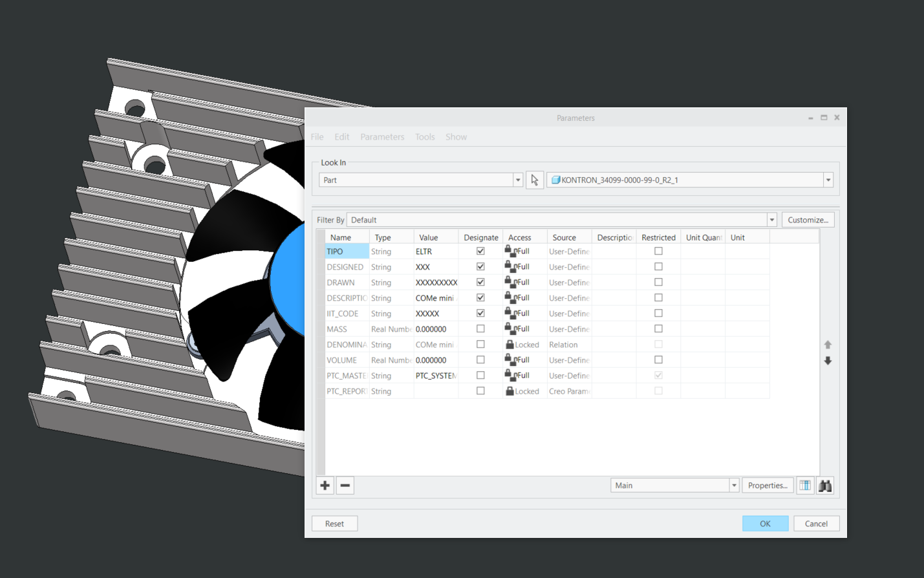This screenshot has height=578, width=924.
Task: Delete the selected parameter using the minus icon
Action: [x=345, y=485]
